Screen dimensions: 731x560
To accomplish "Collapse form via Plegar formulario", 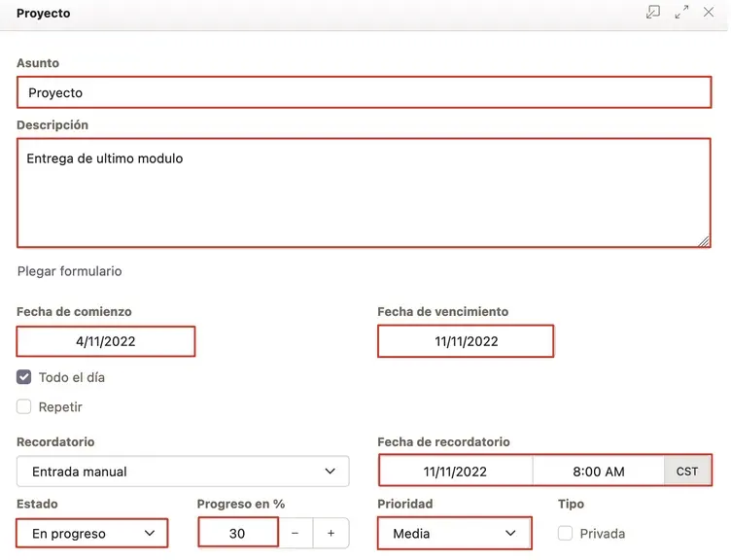I will pyautogui.click(x=69, y=271).
